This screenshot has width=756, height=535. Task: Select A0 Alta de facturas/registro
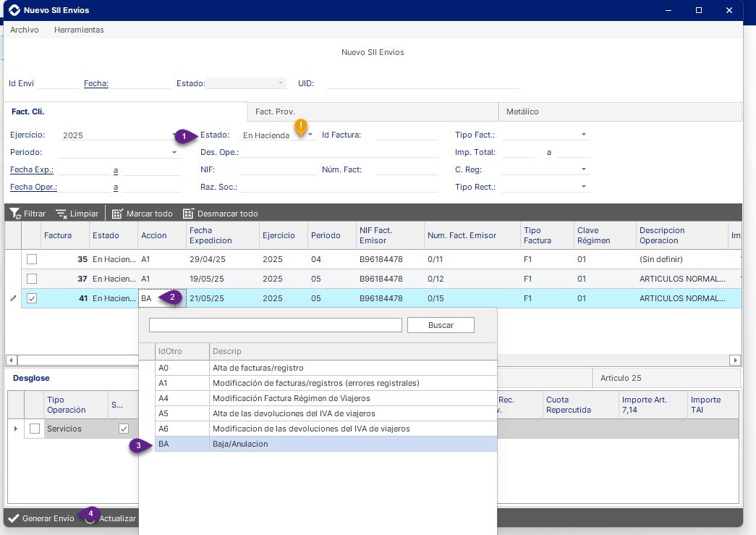(326, 368)
